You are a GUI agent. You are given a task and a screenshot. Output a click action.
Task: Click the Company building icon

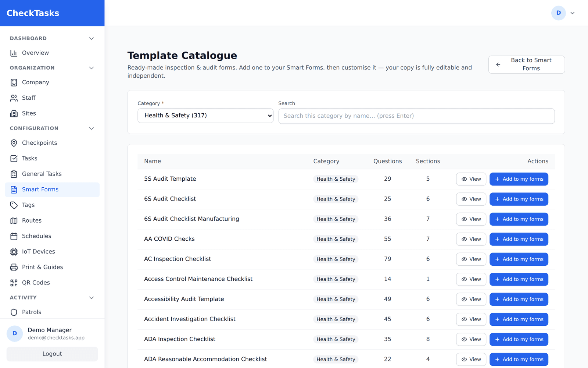[x=14, y=82]
